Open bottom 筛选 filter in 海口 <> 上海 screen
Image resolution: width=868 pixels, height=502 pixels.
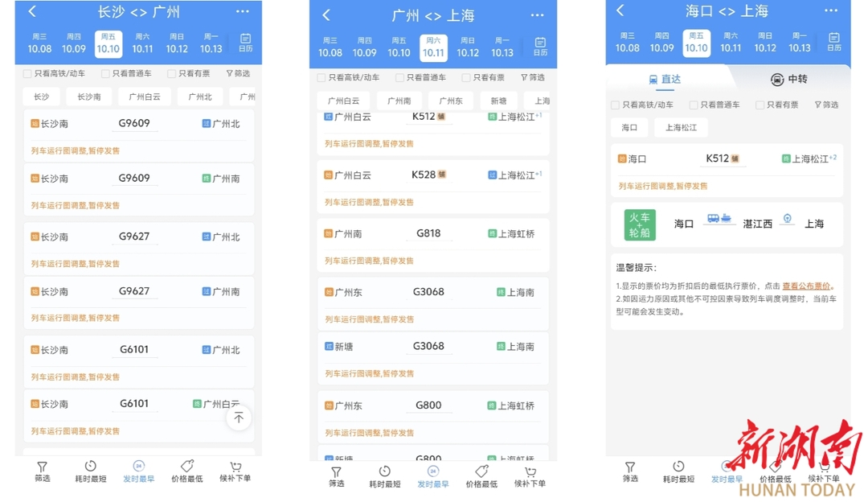630,471
